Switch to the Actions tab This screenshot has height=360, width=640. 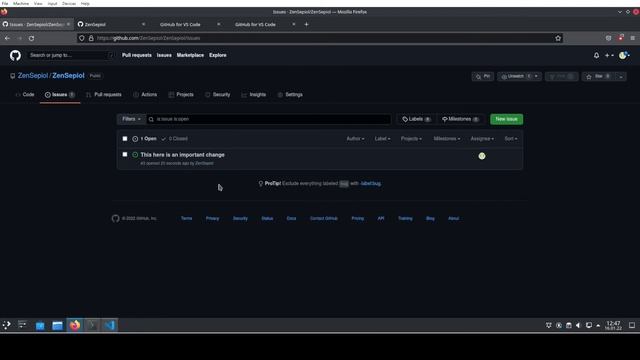point(145,95)
